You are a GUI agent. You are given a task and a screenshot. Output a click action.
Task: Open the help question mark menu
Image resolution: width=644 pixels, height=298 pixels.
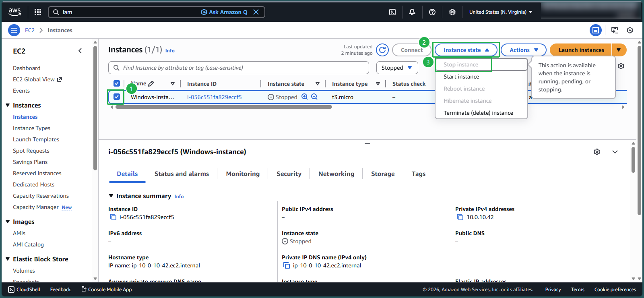tap(432, 12)
